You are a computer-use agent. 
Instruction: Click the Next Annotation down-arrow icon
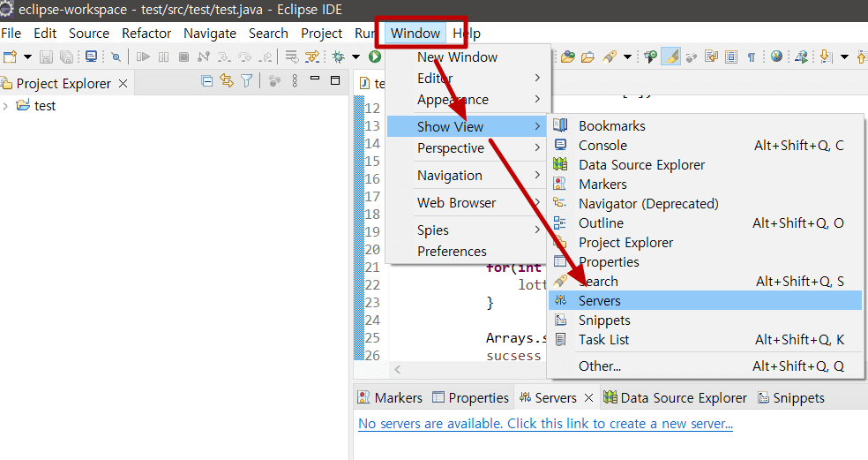(x=826, y=57)
